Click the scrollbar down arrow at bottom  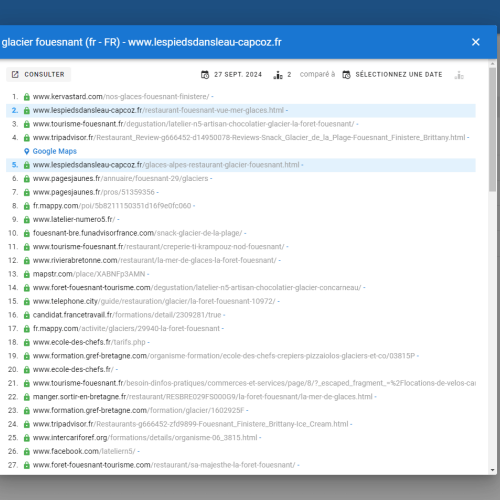pos(493,470)
